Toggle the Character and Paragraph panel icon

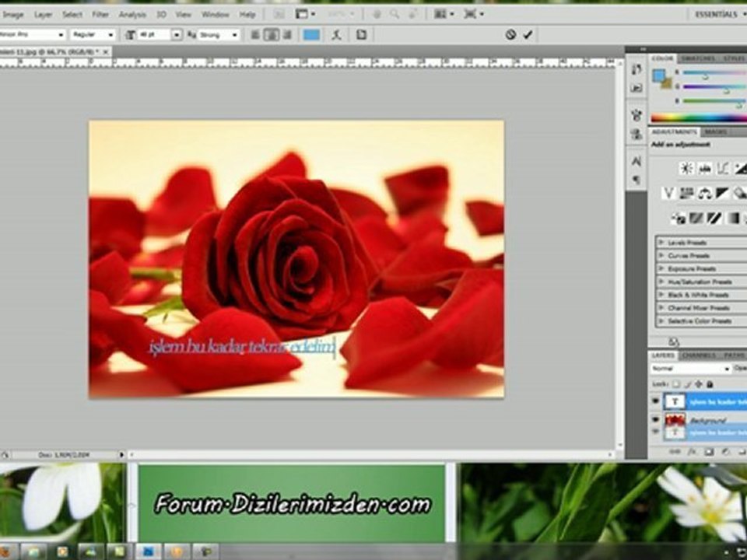point(362,35)
